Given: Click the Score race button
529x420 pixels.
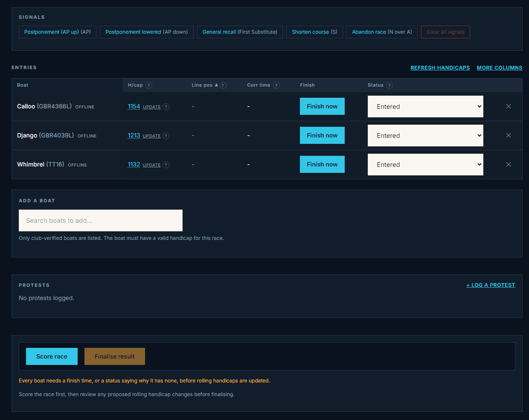Looking at the screenshot, I should pos(52,356).
